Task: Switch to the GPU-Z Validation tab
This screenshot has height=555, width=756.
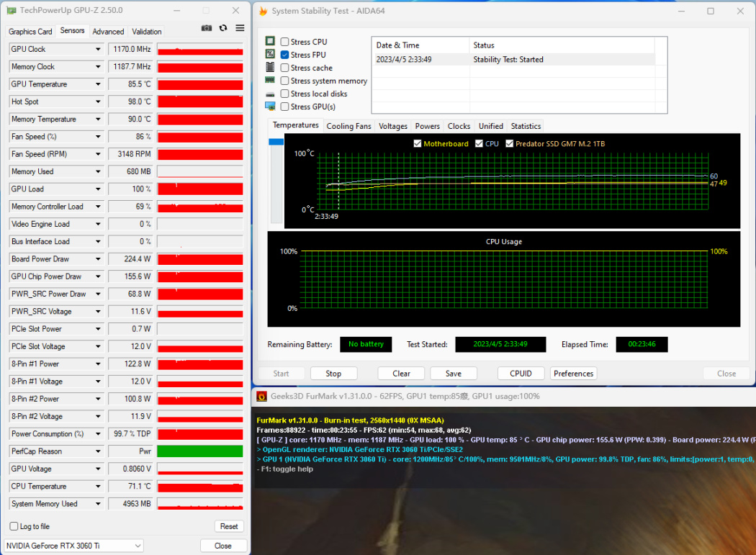Action: point(147,32)
